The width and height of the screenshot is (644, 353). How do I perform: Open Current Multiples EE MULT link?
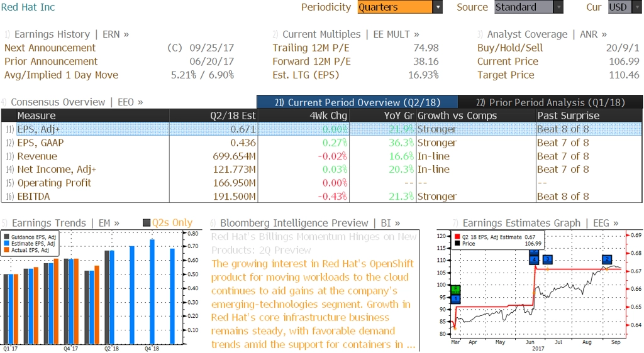click(351, 35)
